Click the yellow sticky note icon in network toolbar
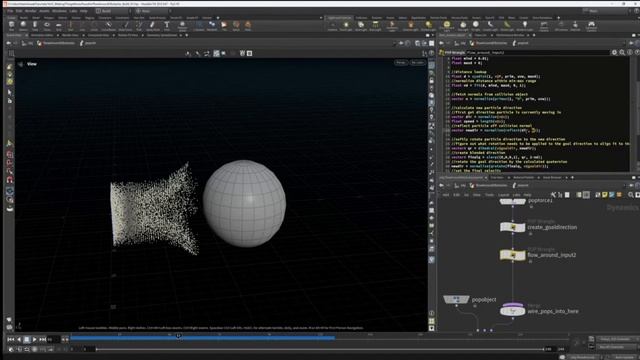Screen dimensions: 640x360 pos(604,195)
